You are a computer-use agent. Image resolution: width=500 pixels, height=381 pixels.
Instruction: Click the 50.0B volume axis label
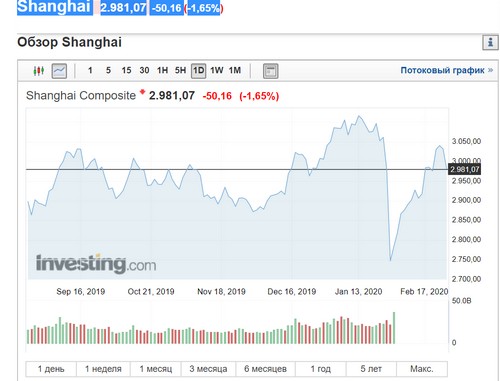click(462, 301)
